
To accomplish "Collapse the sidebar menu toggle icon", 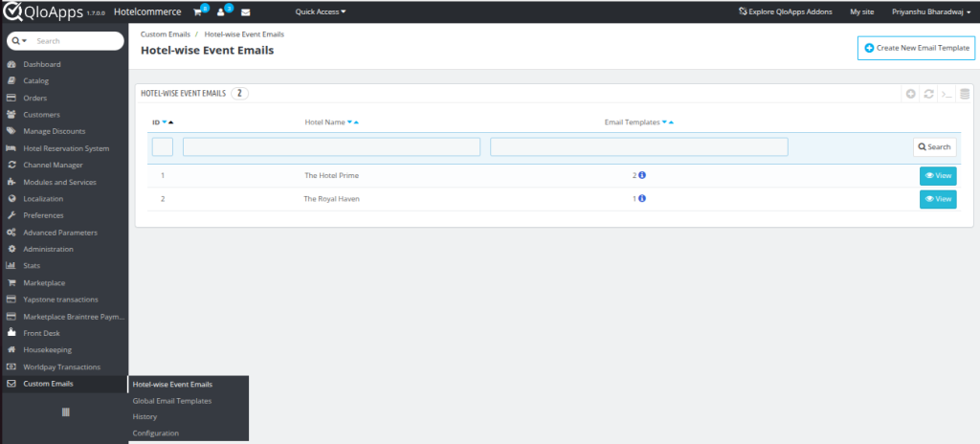I will pyautogui.click(x=65, y=412).
